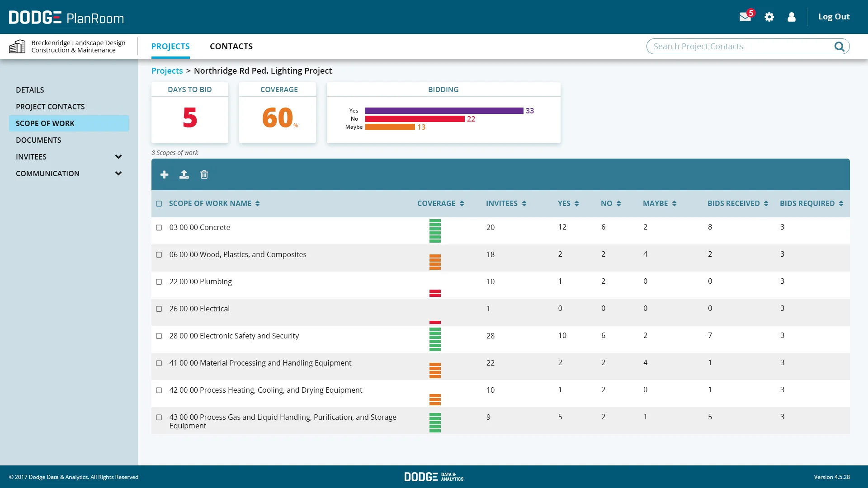Open the settings gear icon
868x488 pixels.
click(x=769, y=17)
